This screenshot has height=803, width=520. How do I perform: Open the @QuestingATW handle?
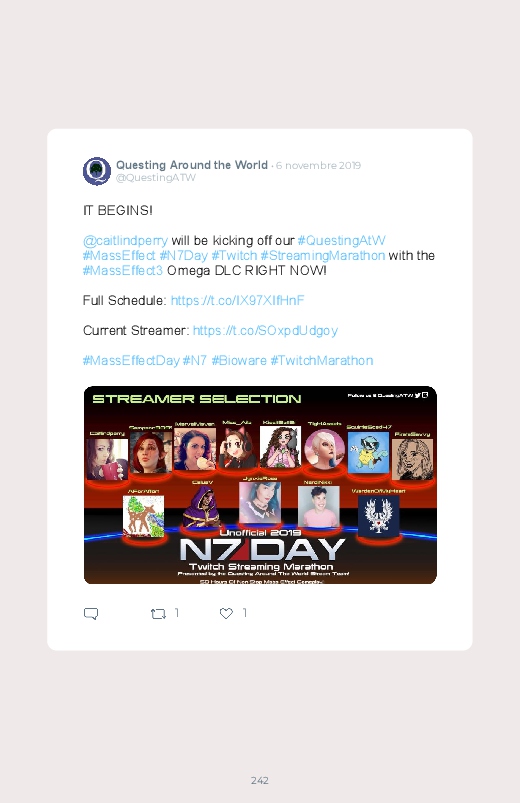pos(156,178)
